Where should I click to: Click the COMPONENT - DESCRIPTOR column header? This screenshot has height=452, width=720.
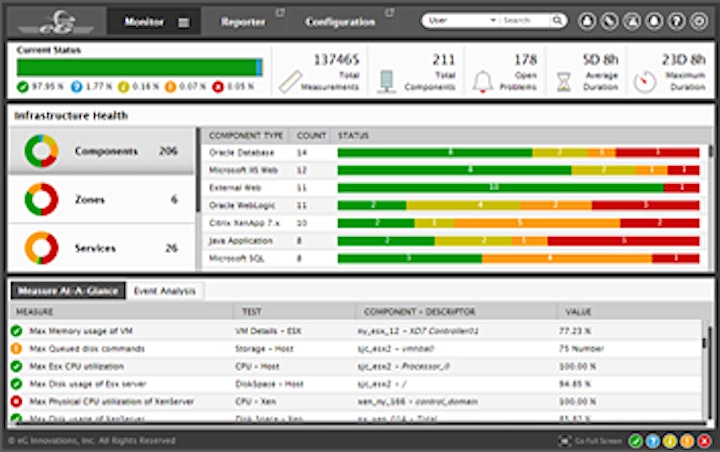tap(420, 312)
